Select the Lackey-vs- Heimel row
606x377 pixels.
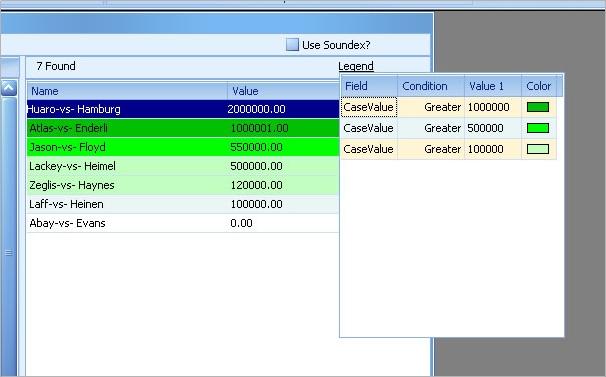[x=183, y=166]
